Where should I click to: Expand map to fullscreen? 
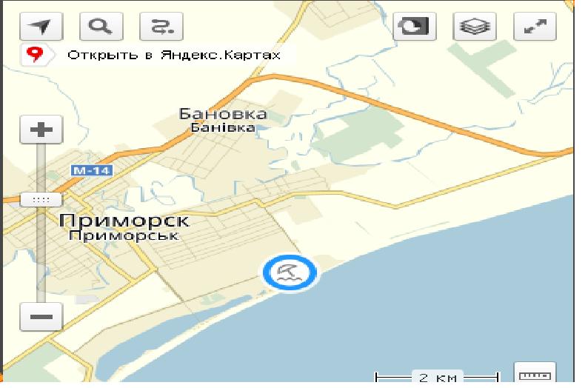click(x=535, y=26)
